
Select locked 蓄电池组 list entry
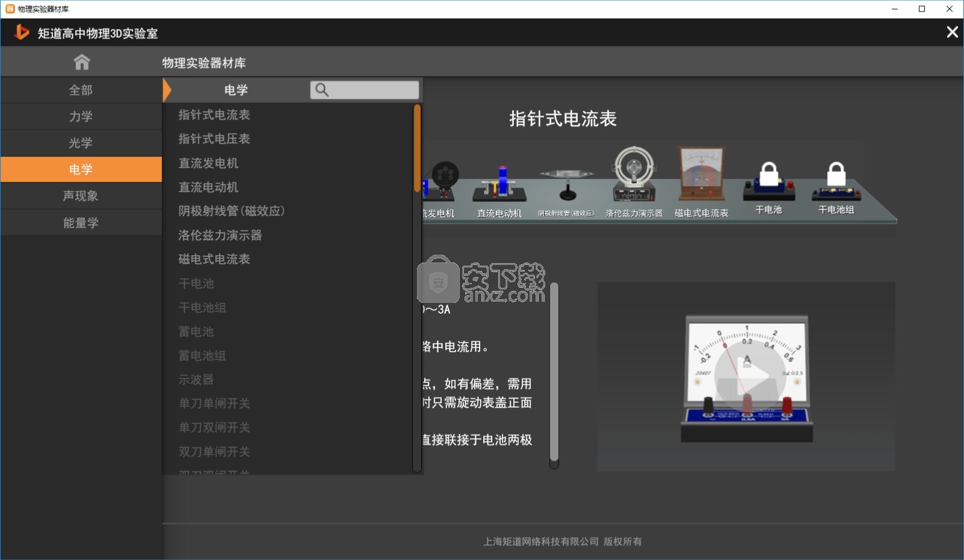pos(202,356)
